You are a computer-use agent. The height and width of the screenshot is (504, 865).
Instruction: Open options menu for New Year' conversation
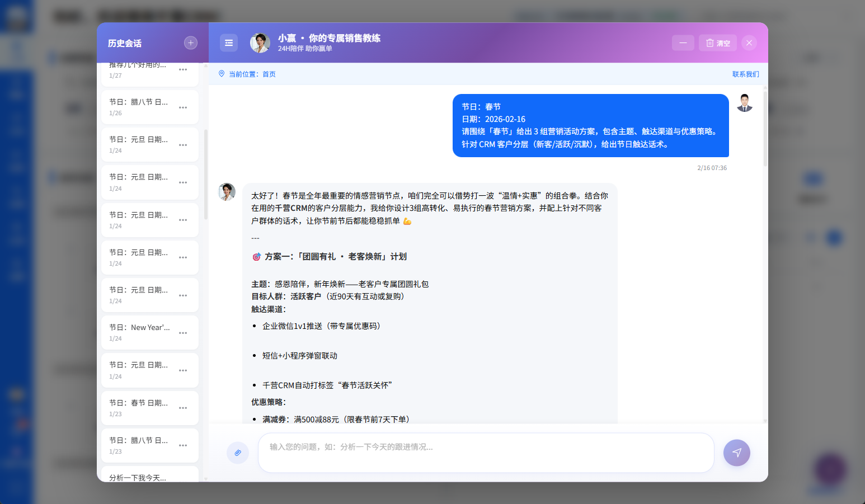pos(183,333)
